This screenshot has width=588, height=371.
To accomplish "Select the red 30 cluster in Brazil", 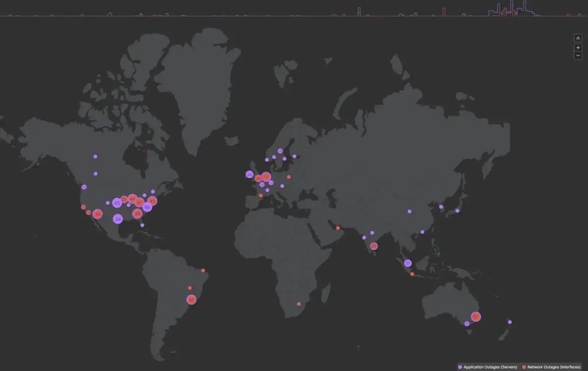I will pos(192,300).
